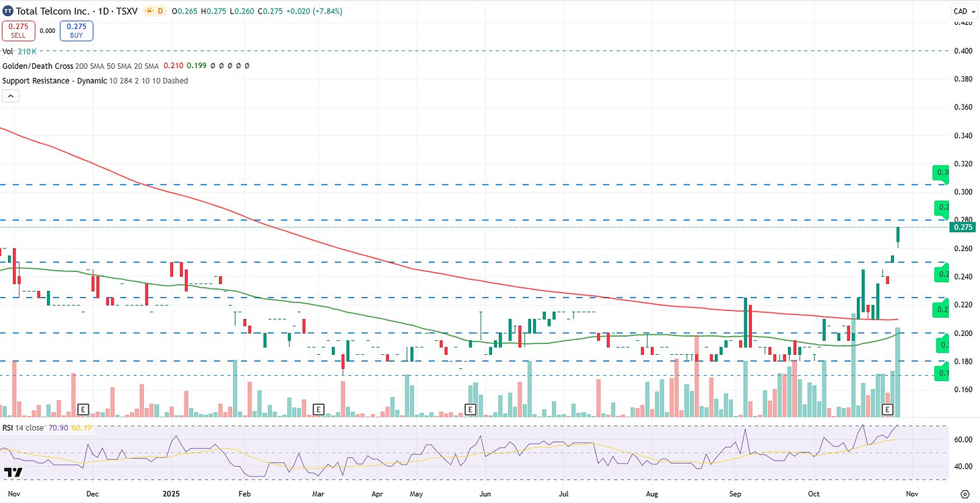980x503 pixels.
Task: Click the 0.400 price axis label
Action: 963,51
